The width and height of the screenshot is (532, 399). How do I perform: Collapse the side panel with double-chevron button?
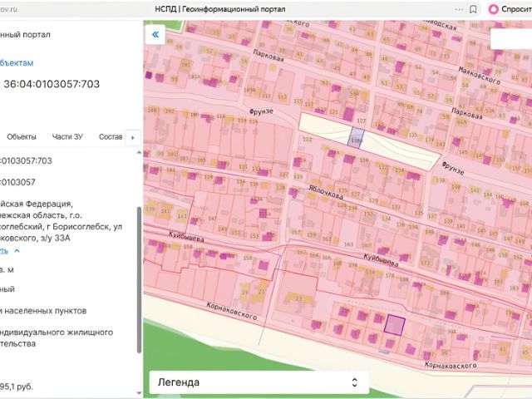tap(155, 34)
